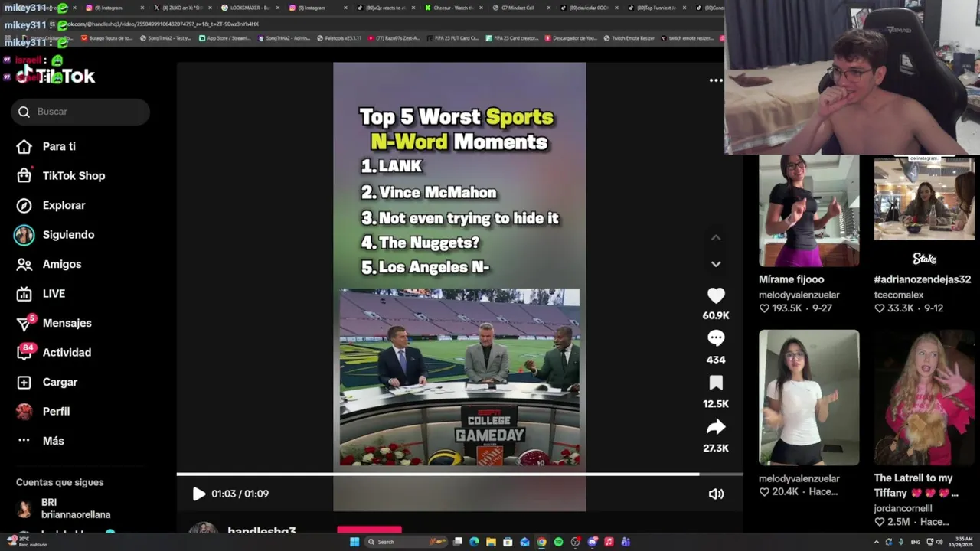This screenshot has height=551, width=980.
Task: Click the TikTok logo
Action: (55, 75)
